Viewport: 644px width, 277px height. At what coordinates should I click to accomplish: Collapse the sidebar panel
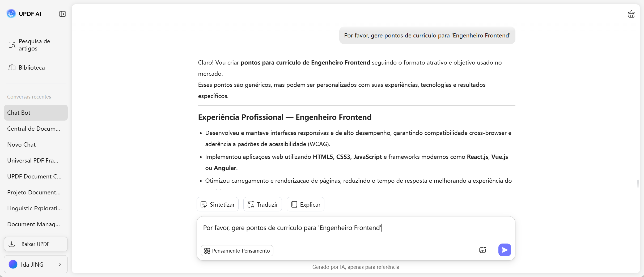[62, 14]
